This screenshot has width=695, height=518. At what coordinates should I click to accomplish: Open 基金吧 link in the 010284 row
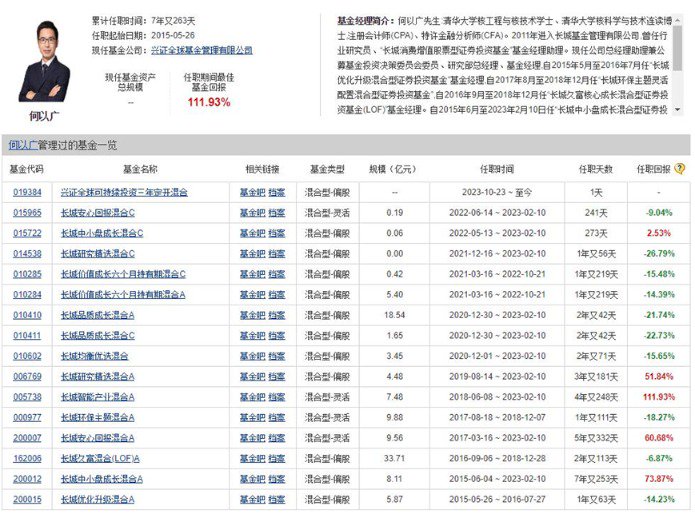(252, 295)
